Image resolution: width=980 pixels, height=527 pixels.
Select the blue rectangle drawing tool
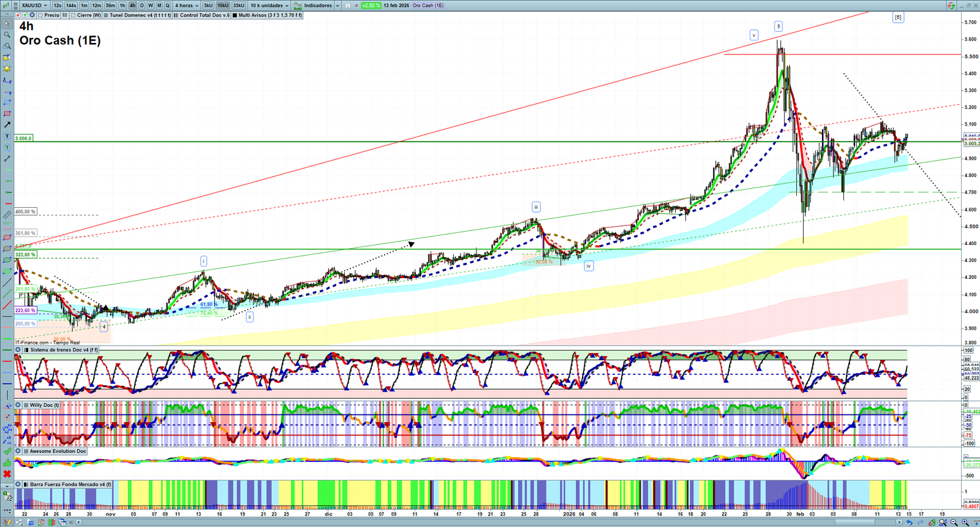7,102
